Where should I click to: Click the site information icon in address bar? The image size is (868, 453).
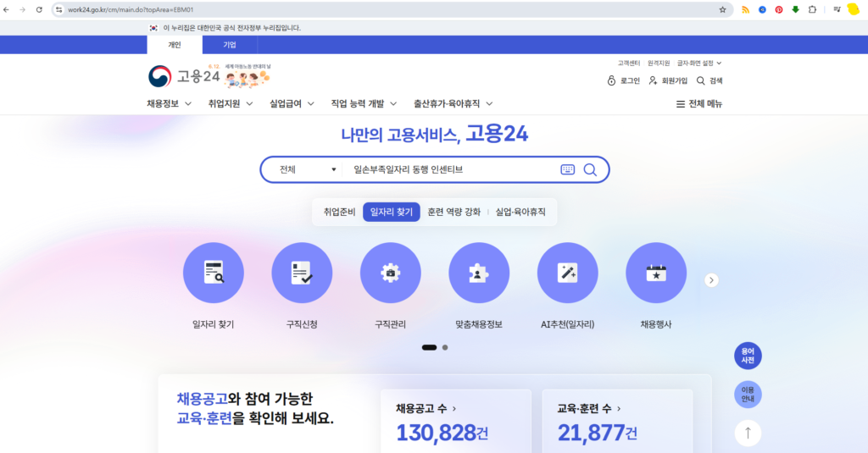pos(59,9)
